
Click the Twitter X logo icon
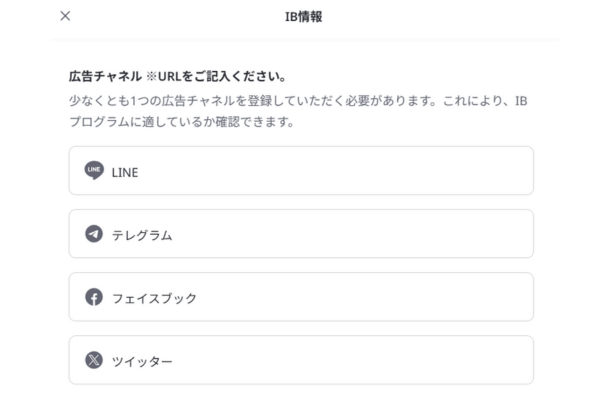94,360
